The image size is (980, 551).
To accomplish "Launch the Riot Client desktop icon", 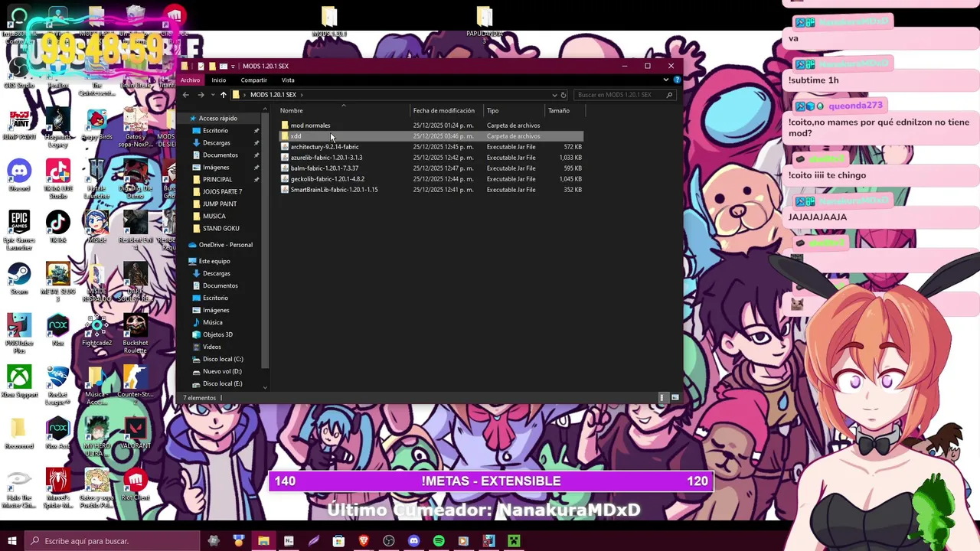I will click(x=135, y=484).
